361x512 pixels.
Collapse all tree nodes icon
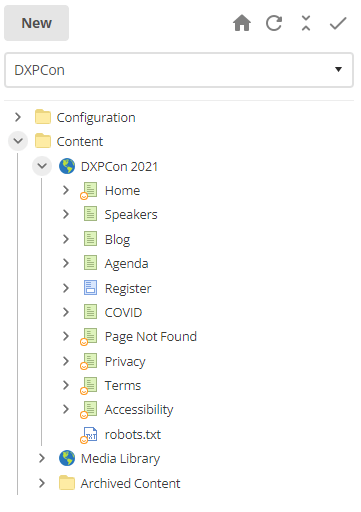306,23
